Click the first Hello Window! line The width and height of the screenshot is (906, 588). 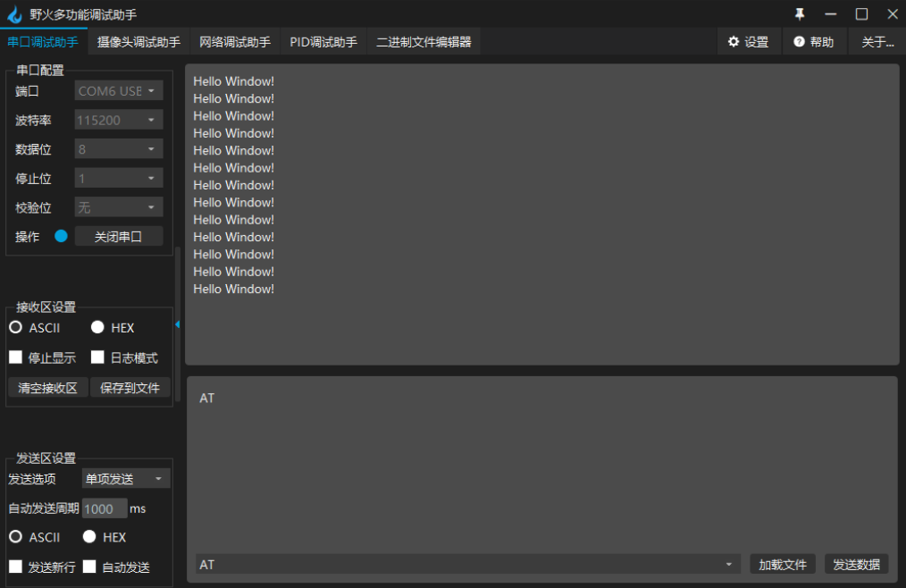tap(233, 81)
